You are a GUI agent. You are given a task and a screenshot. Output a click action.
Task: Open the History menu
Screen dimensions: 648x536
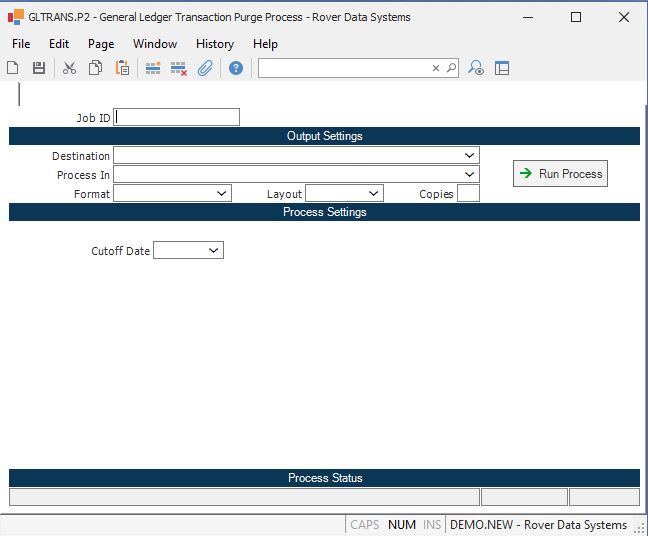(x=214, y=44)
